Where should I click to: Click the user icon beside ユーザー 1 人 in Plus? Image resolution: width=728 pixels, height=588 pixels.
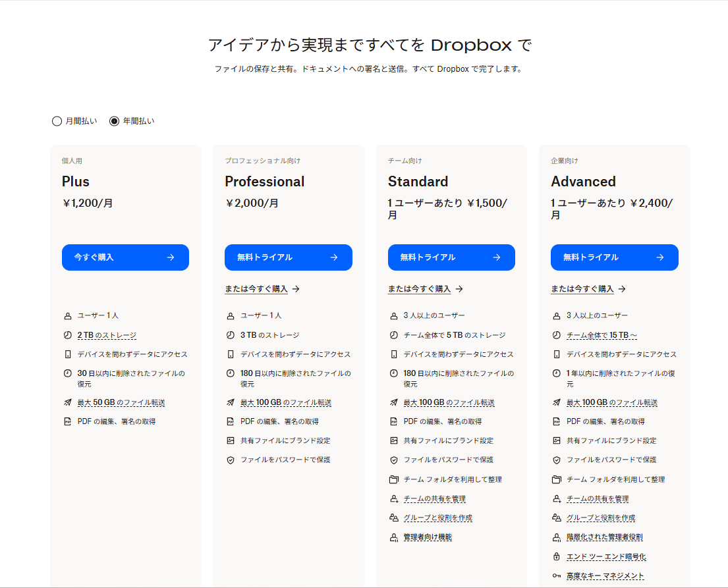68,316
